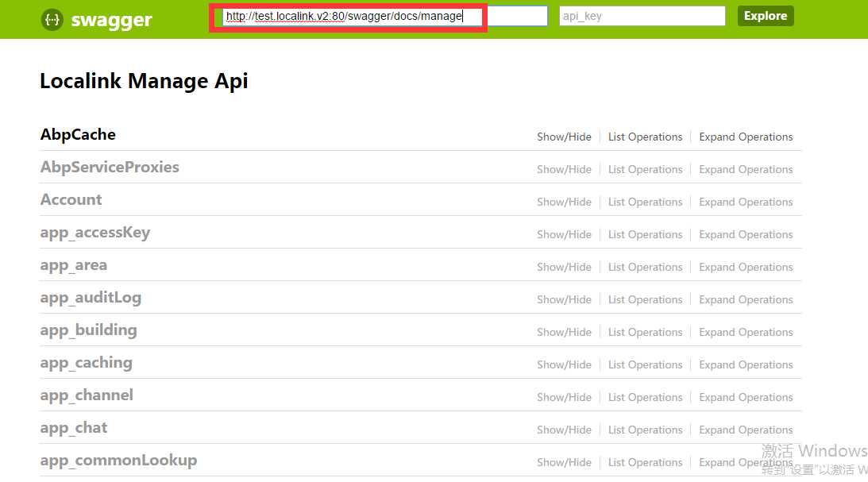868x482 pixels.
Task: Click List Operations for AbpCache
Action: [x=646, y=137]
